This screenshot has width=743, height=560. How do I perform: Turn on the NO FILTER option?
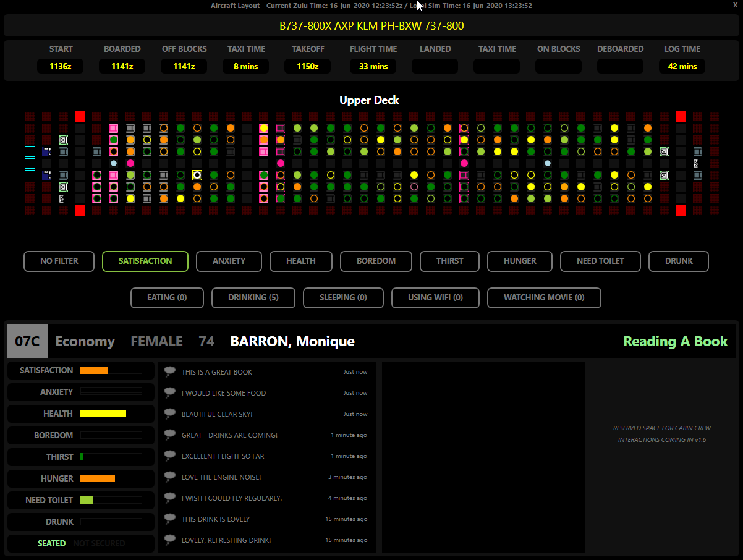point(59,261)
